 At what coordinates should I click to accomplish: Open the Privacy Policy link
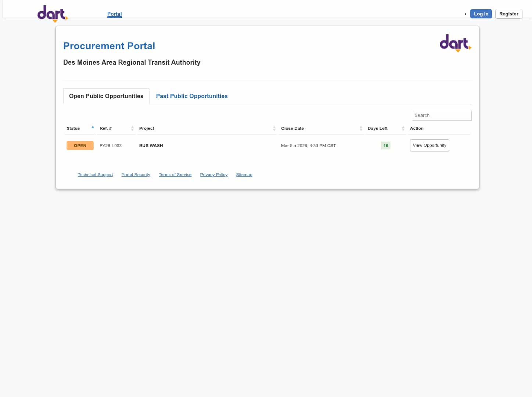214,175
